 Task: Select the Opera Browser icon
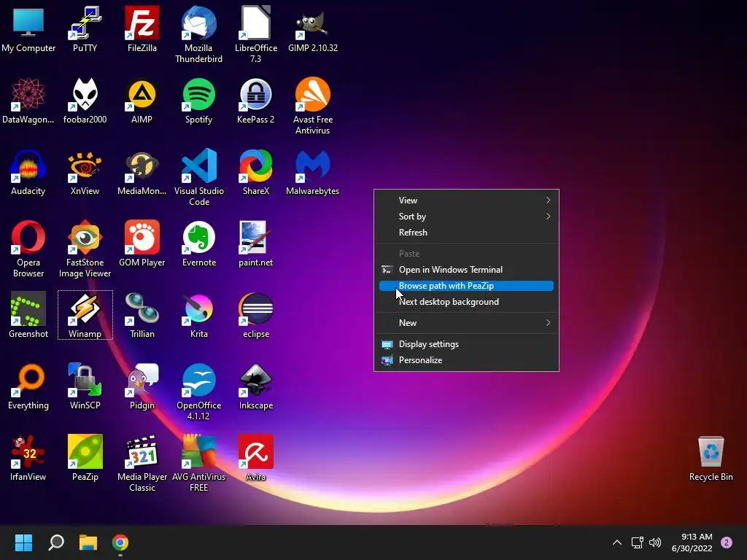click(x=28, y=249)
